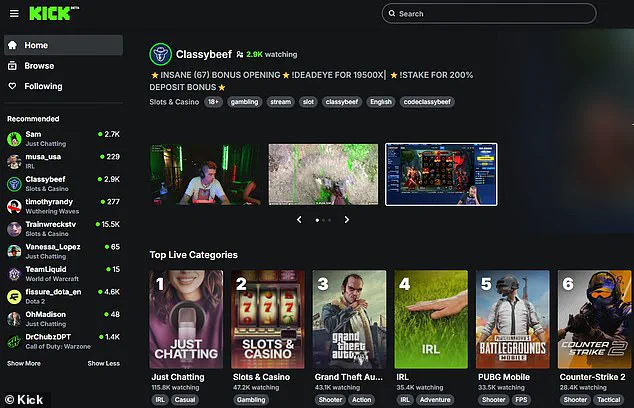
Task: Click the magnifier icon in search bar
Action: pos(391,14)
